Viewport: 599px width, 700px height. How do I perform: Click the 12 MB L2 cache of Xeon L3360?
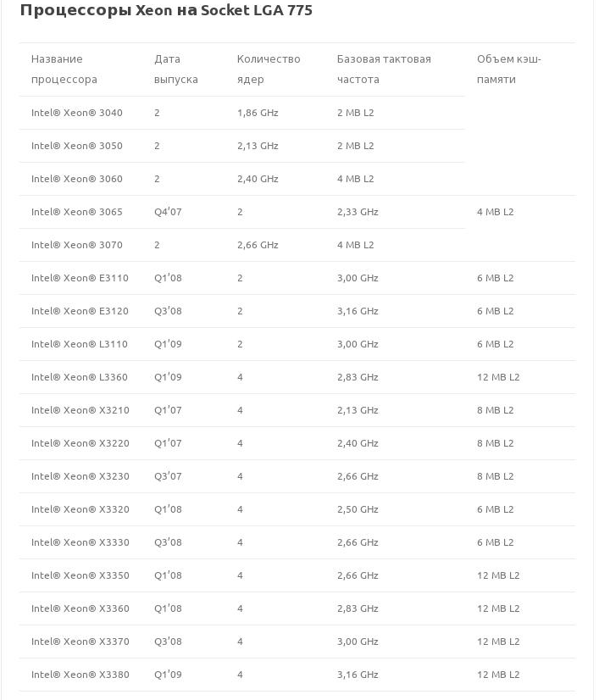coord(498,377)
